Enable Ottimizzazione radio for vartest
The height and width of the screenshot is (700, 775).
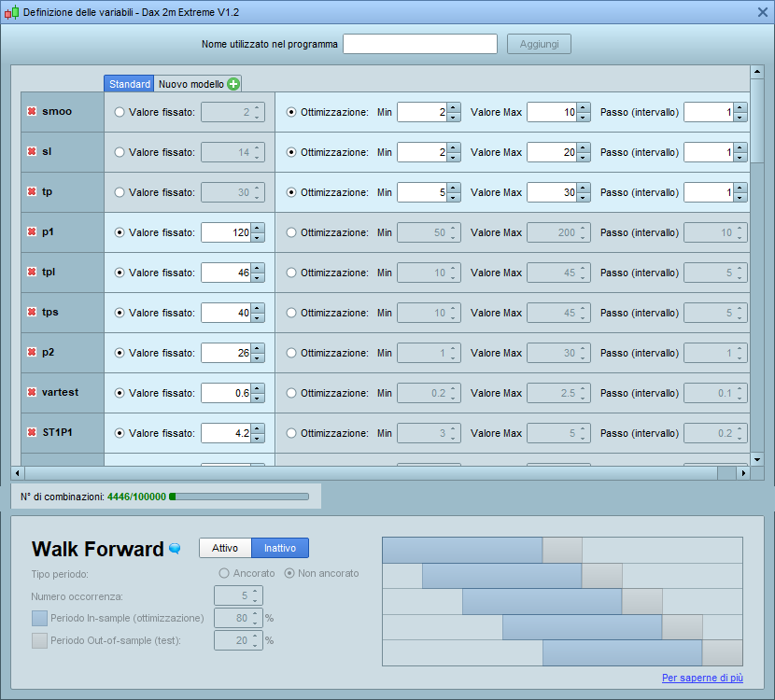point(291,393)
